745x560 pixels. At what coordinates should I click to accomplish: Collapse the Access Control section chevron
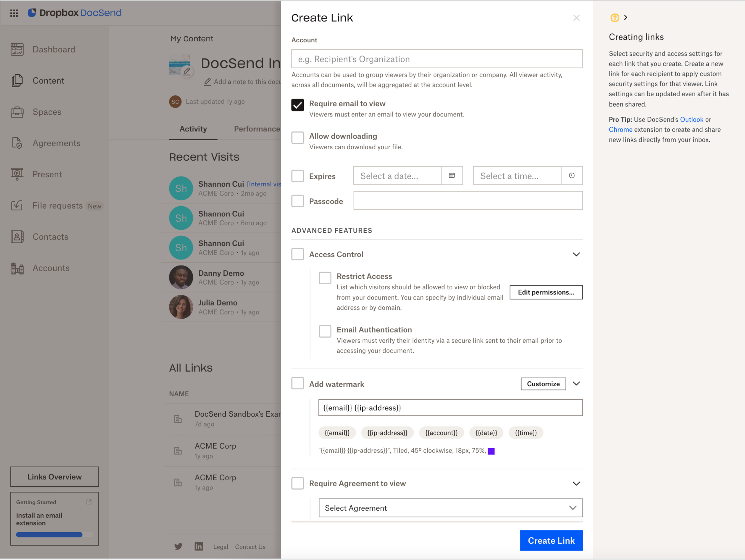point(576,254)
